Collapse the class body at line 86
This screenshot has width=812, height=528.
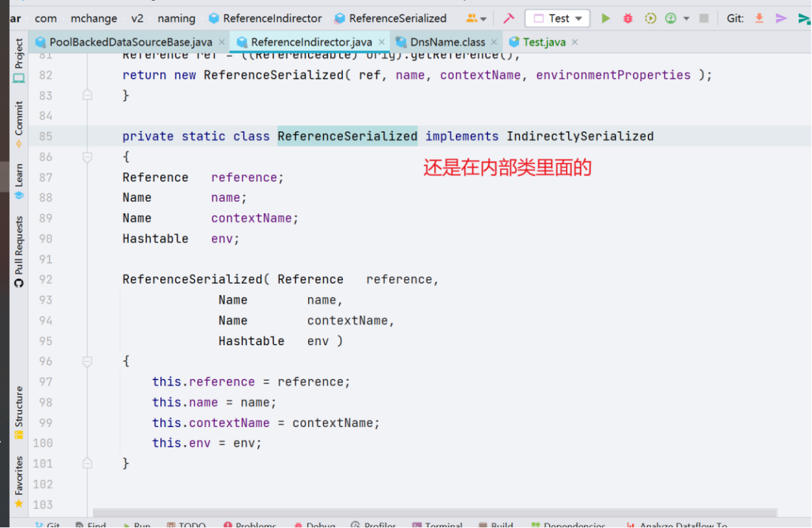(87, 157)
